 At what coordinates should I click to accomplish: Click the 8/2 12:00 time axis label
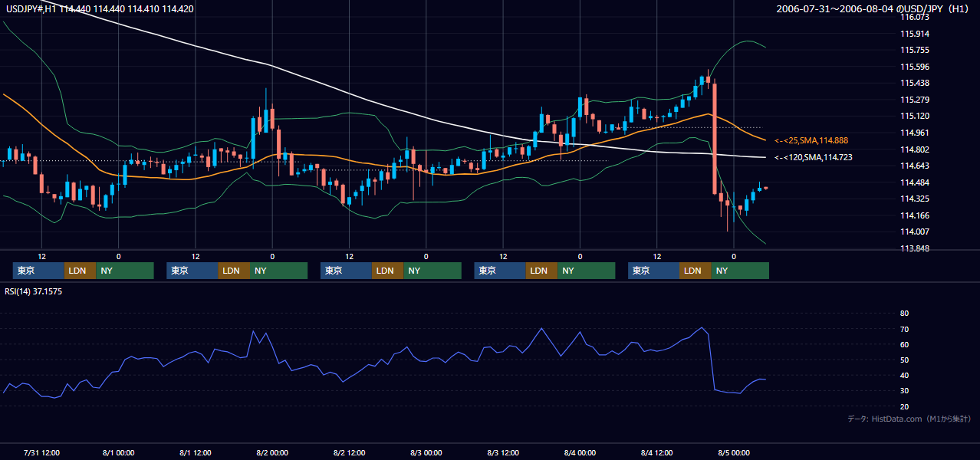349,452
